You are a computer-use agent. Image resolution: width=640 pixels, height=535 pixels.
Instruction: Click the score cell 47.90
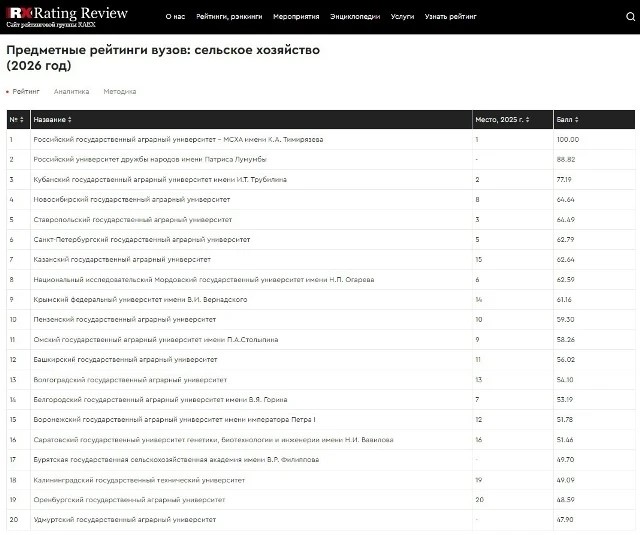tap(565, 520)
